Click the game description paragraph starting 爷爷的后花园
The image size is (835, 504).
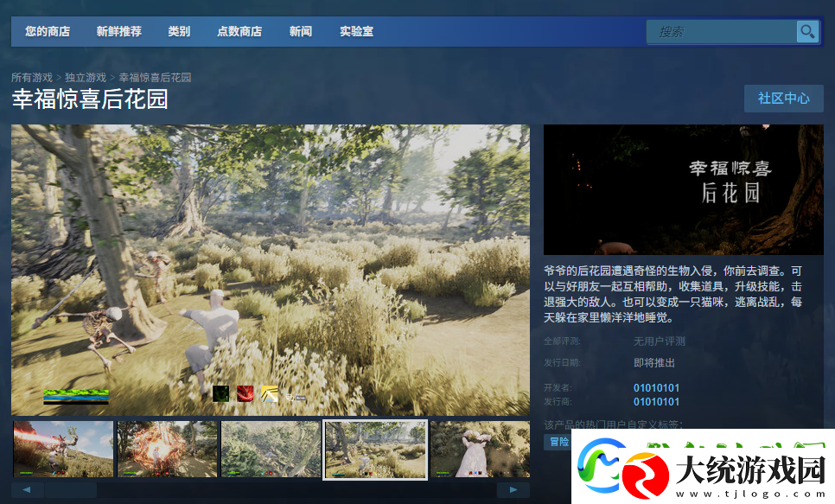(672, 294)
